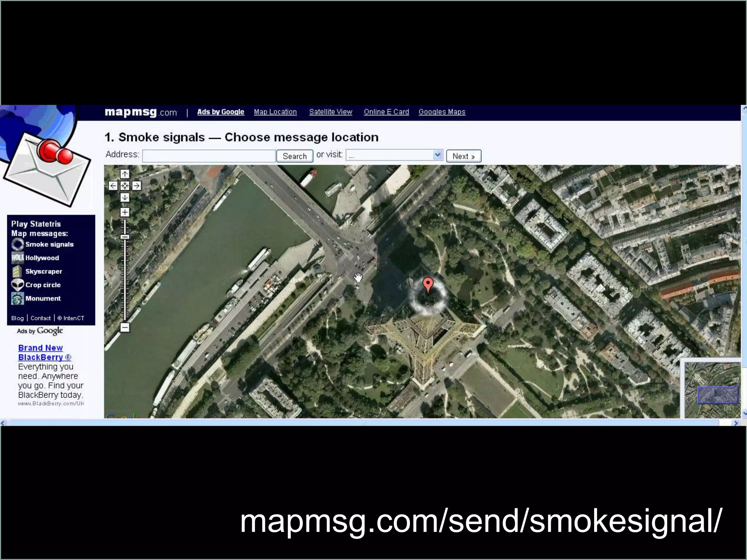Click the Hollywood sign icon
This screenshot has width=747, height=560.
(17, 257)
